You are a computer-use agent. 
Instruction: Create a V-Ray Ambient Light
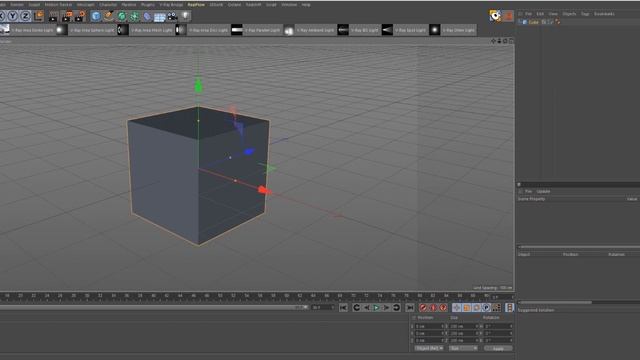(310, 30)
